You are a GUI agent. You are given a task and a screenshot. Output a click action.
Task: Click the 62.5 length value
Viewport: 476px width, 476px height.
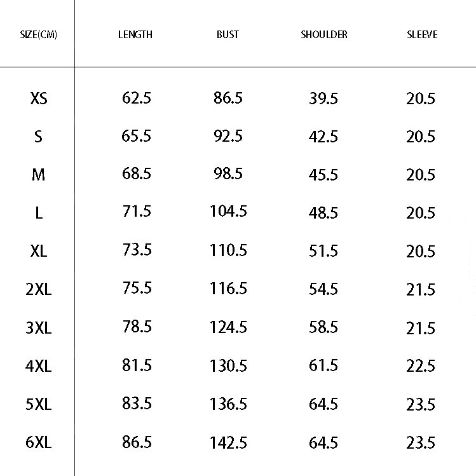click(x=137, y=98)
